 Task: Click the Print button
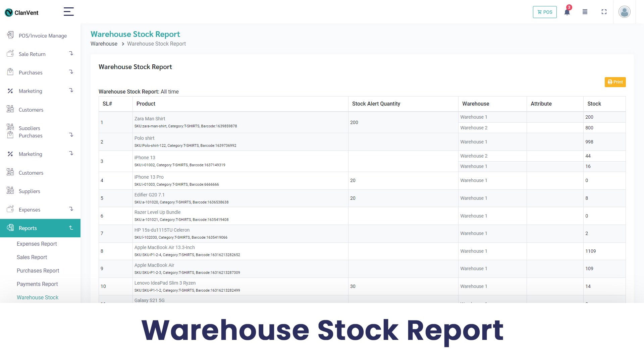pos(615,82)
